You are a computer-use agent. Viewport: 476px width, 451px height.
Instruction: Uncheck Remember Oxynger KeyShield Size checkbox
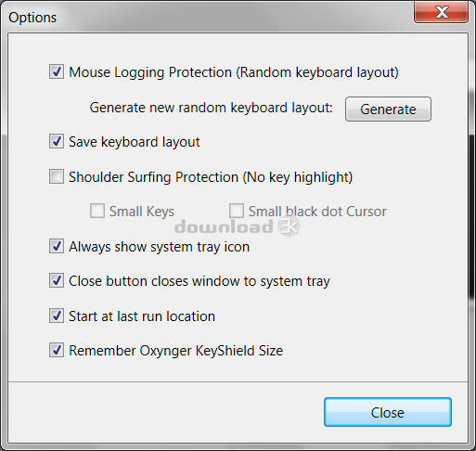tap(57, 350)
